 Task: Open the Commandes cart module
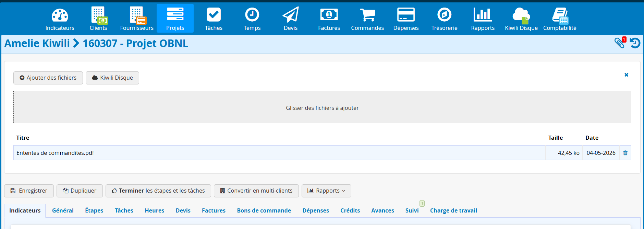pyautogui.click(x=367, y=19)
